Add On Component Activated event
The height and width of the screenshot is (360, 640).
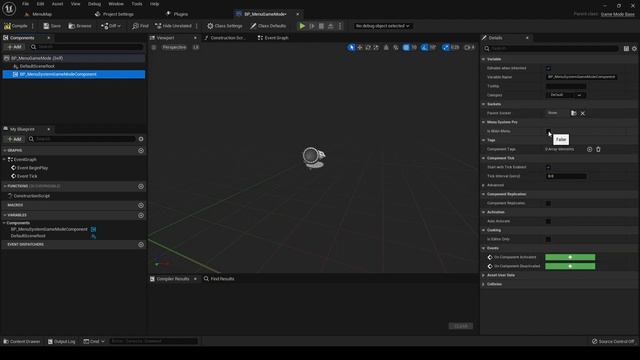(570, 257)
